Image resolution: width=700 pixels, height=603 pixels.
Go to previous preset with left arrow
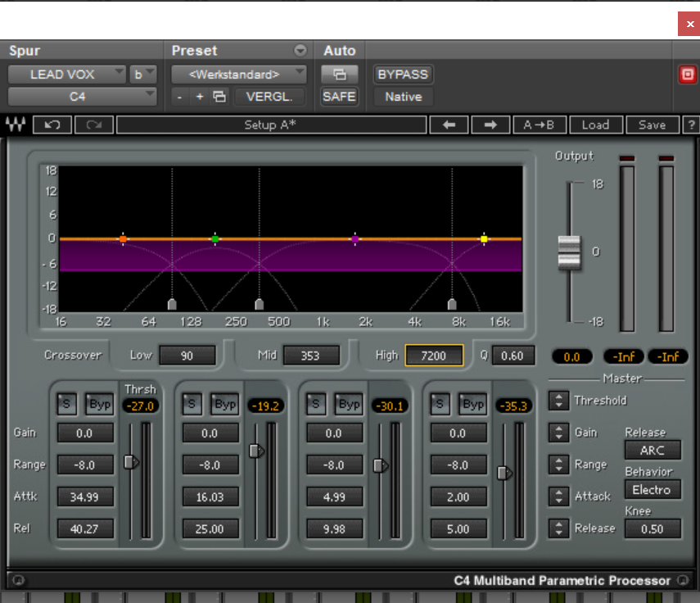(449, 125)
